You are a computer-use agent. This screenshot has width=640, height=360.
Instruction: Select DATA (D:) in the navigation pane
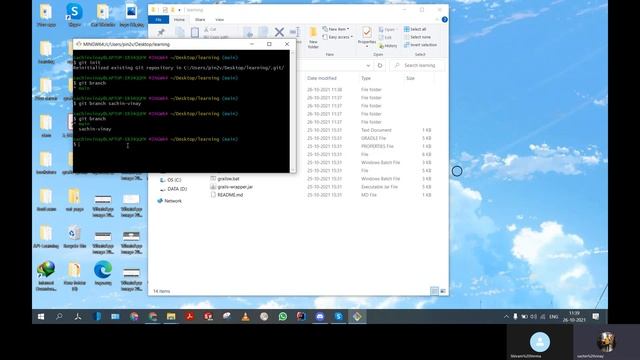173,189
